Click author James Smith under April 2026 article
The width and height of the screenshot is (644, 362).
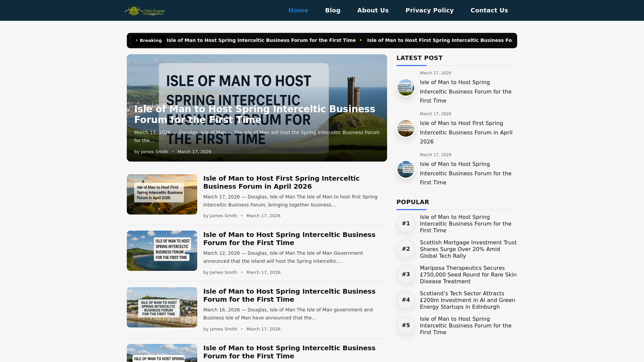(x=223, y=216)
